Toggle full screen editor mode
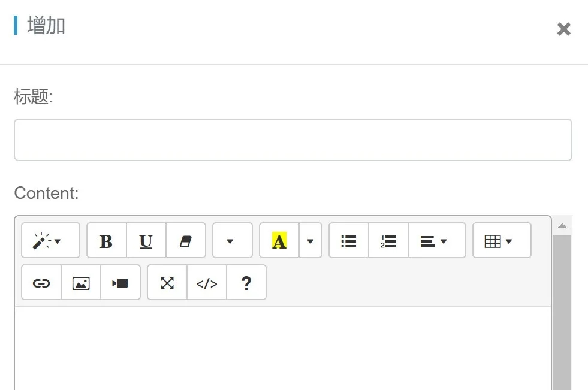Viewport: 588px width, 390px height. click(167, 283)
